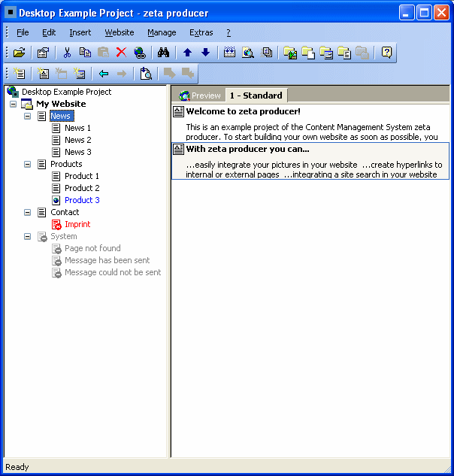Click the open folder toolbar icon
Screen dimensions: 454x476
coord(20,53)
